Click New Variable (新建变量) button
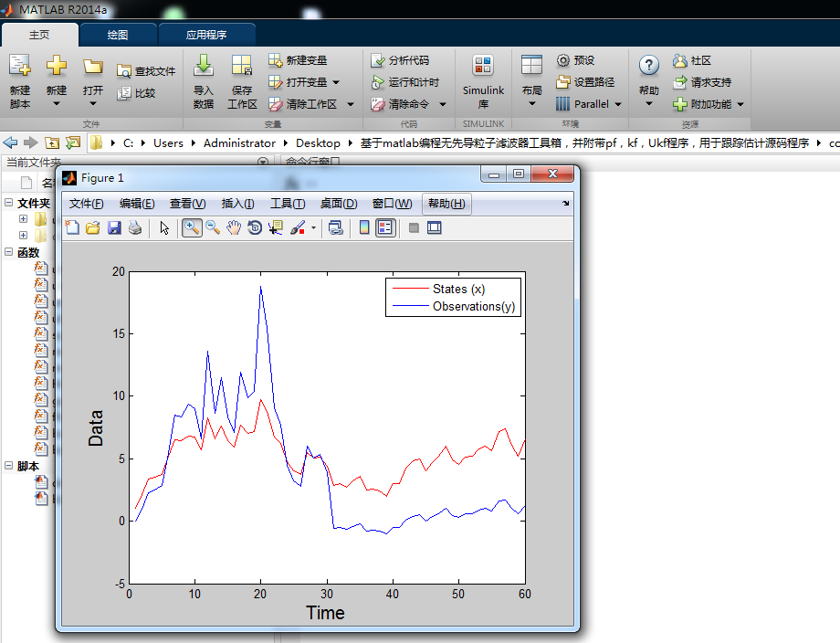Screen dimensions: 840x643 point(298,60)
